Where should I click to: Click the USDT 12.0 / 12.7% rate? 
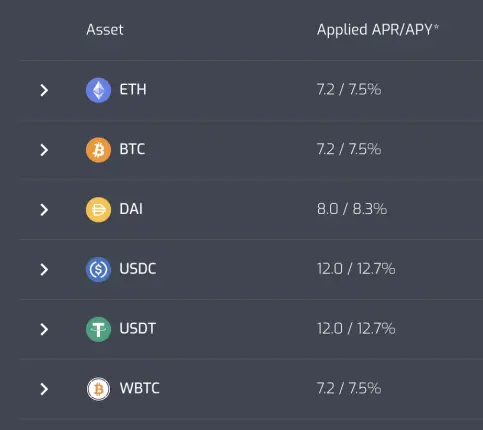(x=356, y=329)
